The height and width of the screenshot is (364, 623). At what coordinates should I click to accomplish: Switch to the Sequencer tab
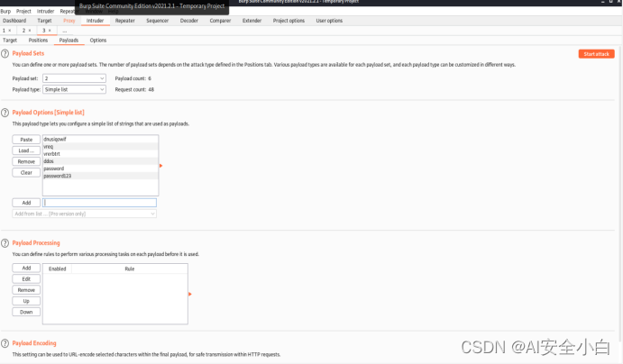point(158,21)
